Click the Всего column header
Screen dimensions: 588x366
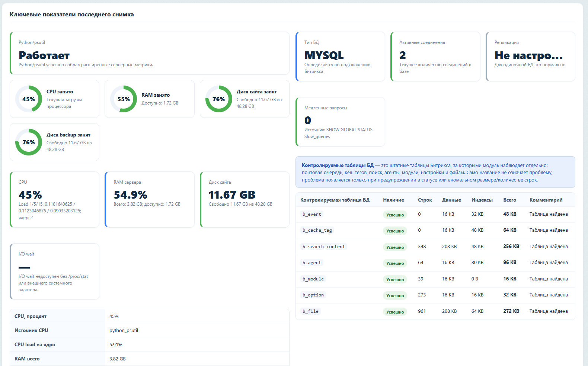coord(509,200)
